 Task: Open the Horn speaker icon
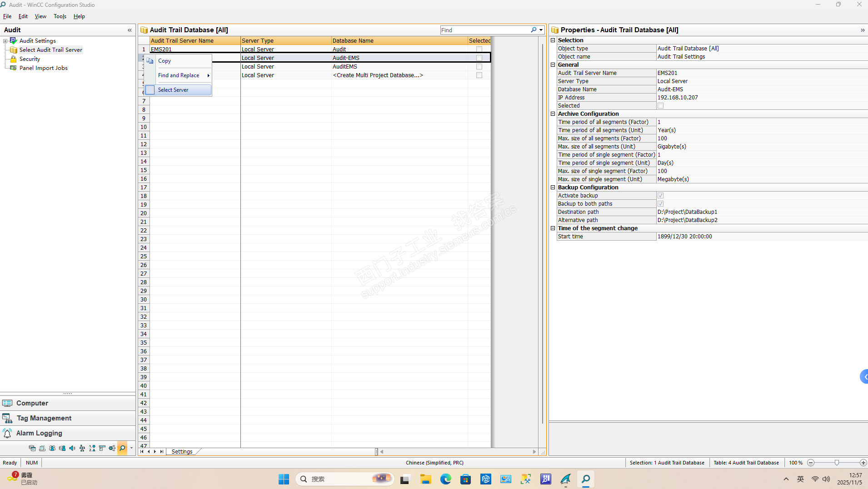pyautogui.click(x=72, y=448)
